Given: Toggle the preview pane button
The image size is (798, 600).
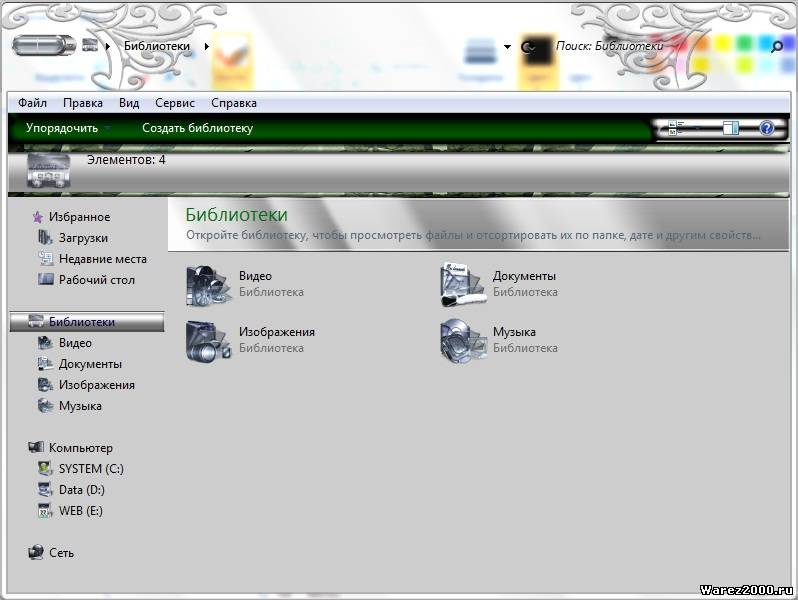Looking at the screenshot, I should (x=730, y=128).
